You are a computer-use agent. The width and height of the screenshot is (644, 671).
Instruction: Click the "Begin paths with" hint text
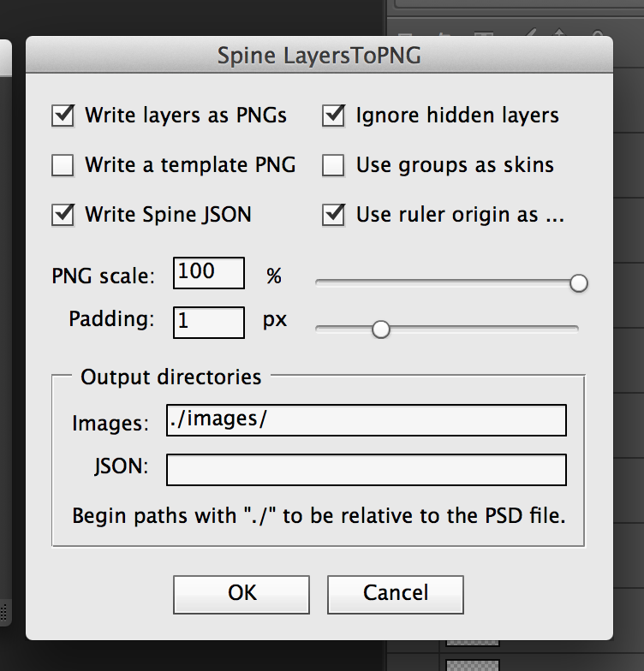(319, 515)
